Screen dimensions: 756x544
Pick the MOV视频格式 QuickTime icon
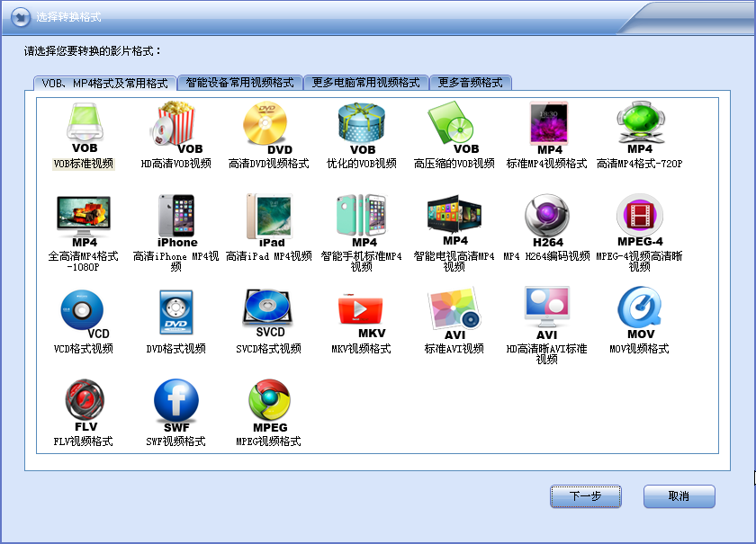[640, 313]
